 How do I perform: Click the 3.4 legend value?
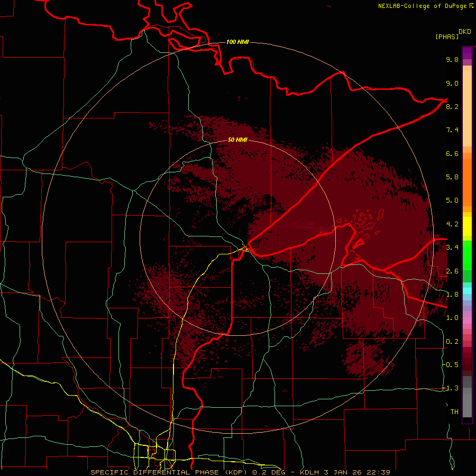pos(452,248)
